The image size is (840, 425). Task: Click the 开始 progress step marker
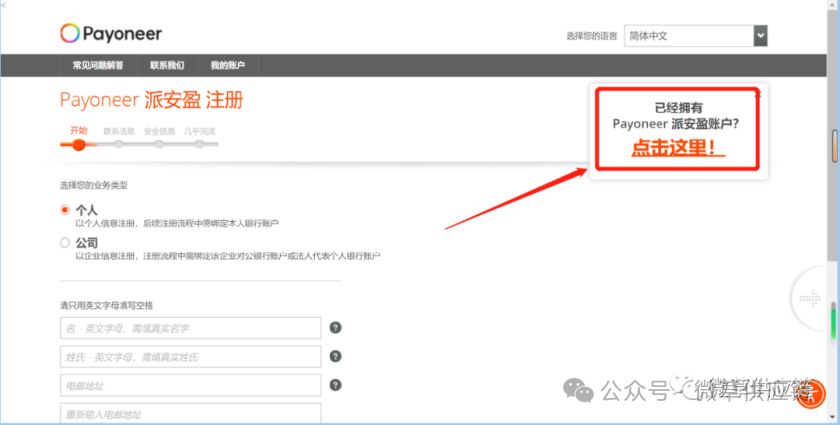click(79, 144)
